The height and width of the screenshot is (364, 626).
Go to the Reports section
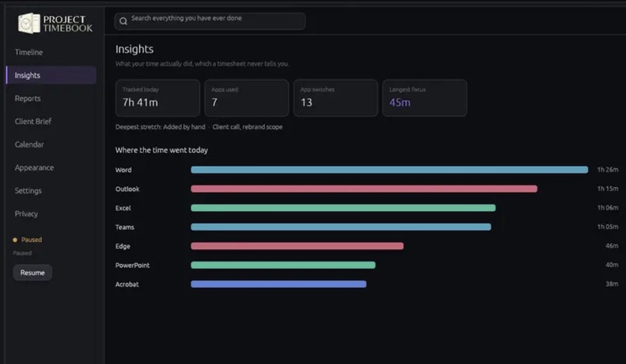click(x=27, y=99)
